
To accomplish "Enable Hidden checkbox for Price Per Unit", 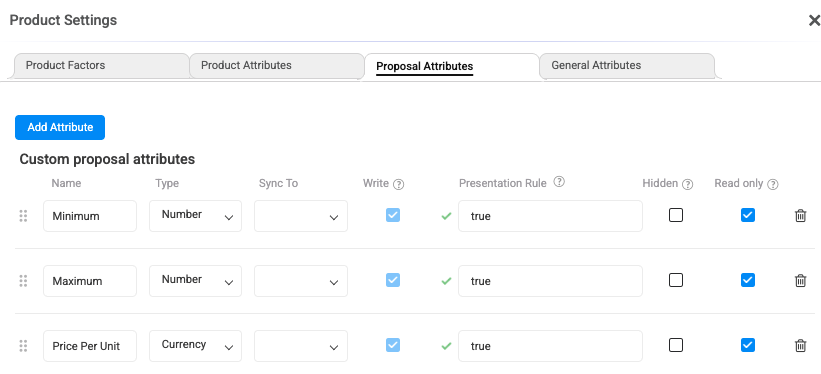I will (x=676, y=345).
